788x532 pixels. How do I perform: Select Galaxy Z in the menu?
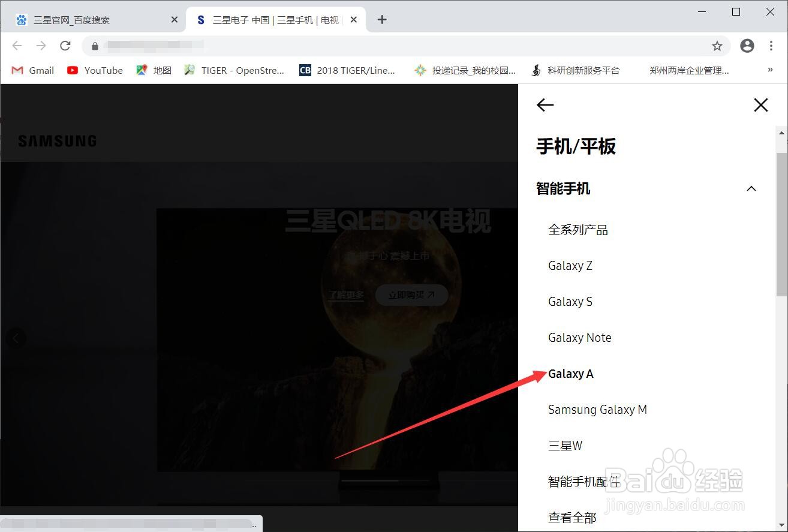(x=570, y=266)
